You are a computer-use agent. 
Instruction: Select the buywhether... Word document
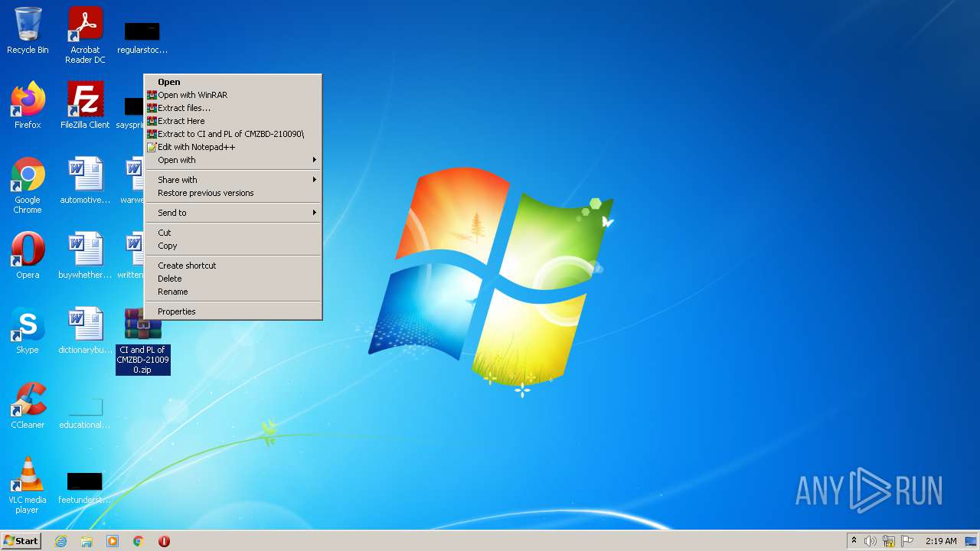[85, 256]
